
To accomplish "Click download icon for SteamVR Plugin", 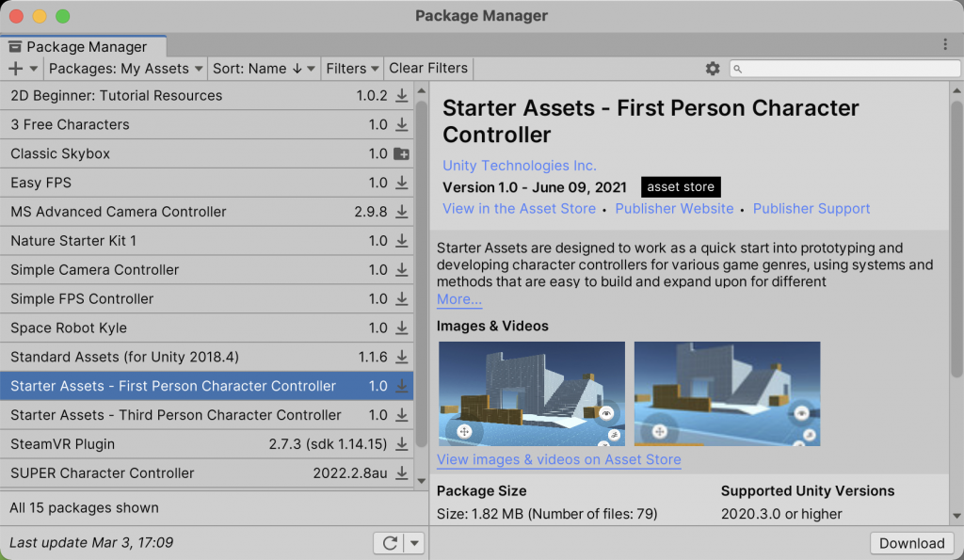I will point(402,444).
